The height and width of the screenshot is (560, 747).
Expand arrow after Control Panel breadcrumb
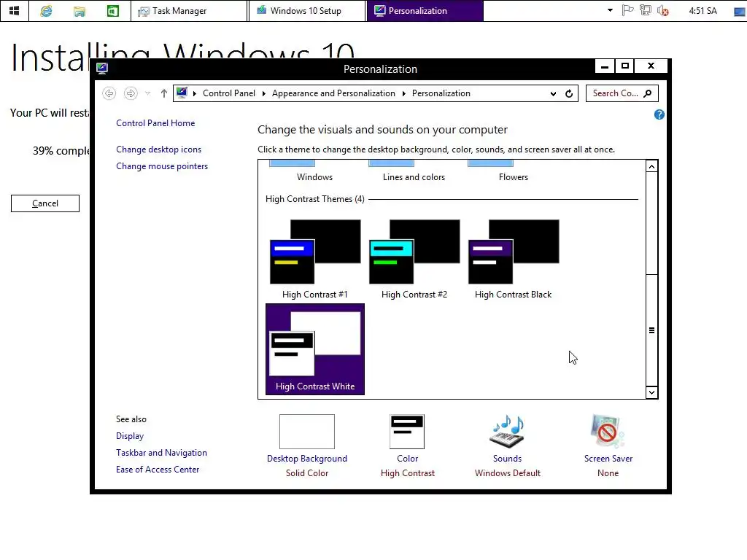(x=263, y=93)
